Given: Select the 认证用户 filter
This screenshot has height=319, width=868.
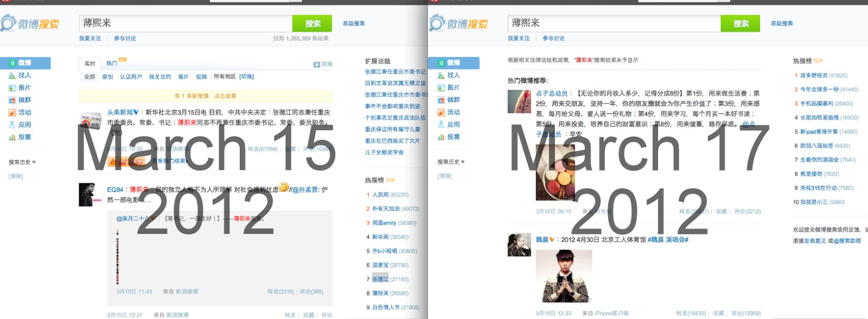Looking at the screenshot, I should click(131, 77).
